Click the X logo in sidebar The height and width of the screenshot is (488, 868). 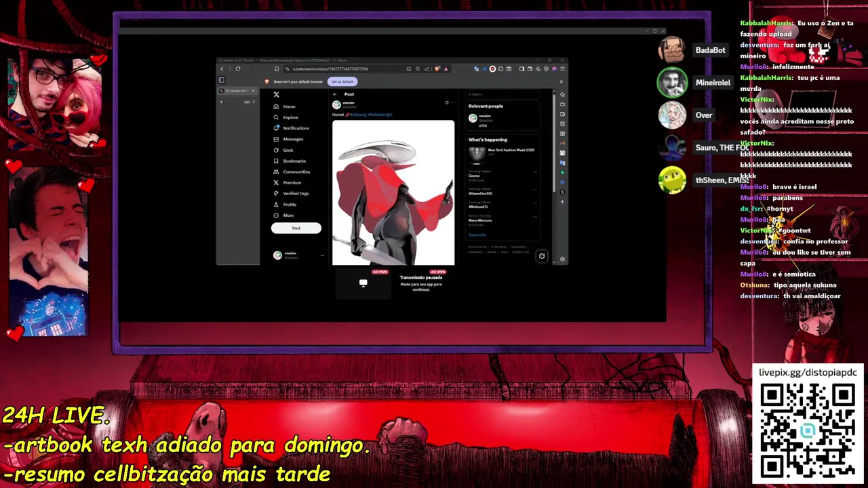pos(276,94)
